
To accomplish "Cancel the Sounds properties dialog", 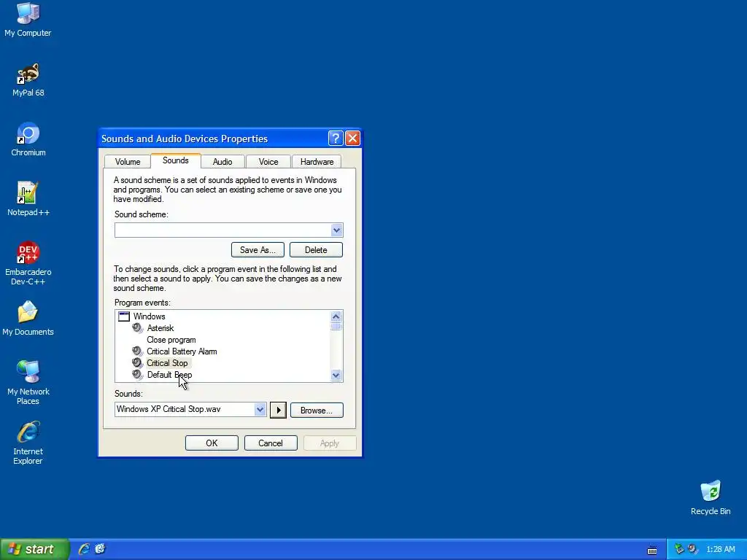I will click(271, 443).
